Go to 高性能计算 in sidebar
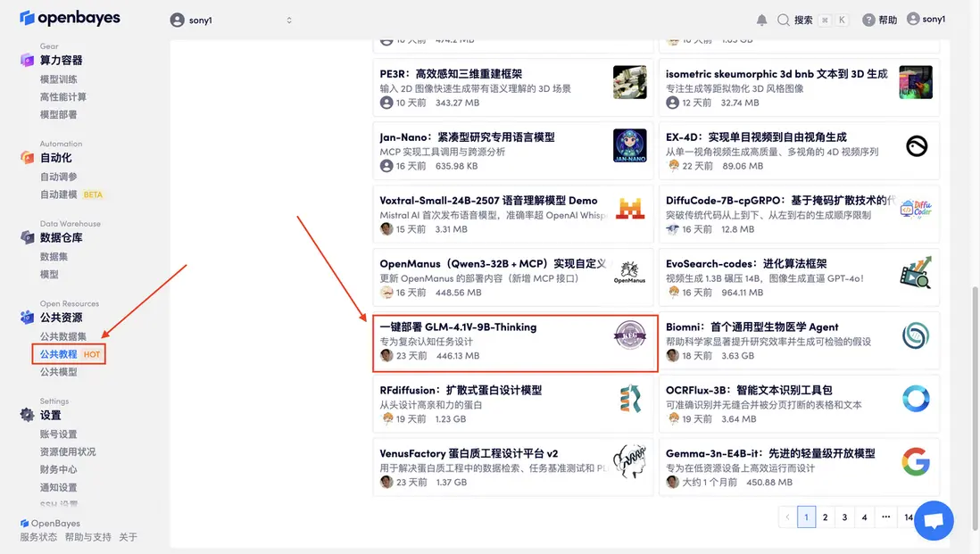Screen dimensions: 980x554 point(63,97)
